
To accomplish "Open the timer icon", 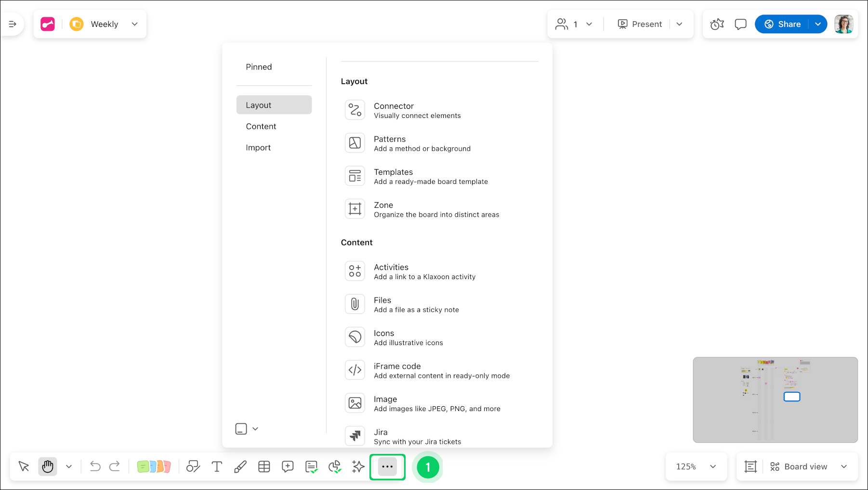I will (717, 24).
